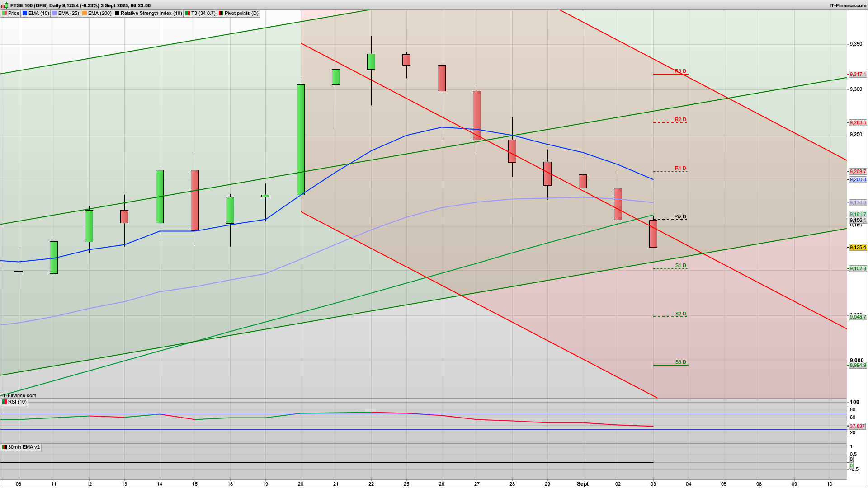The height and width of the screenshot is (488, 868).
Task: Click the 37.837 RSI value tag
Action: click(857, 426)
